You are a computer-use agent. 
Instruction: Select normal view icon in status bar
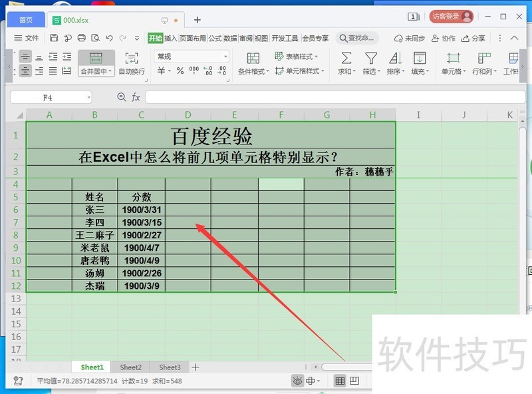tap(340, 381)
